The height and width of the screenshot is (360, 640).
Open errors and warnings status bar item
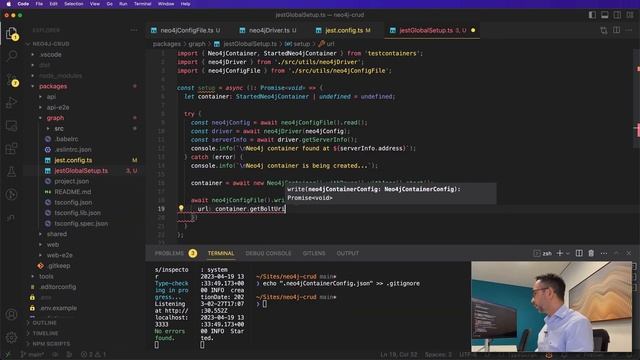coord(93,354)
